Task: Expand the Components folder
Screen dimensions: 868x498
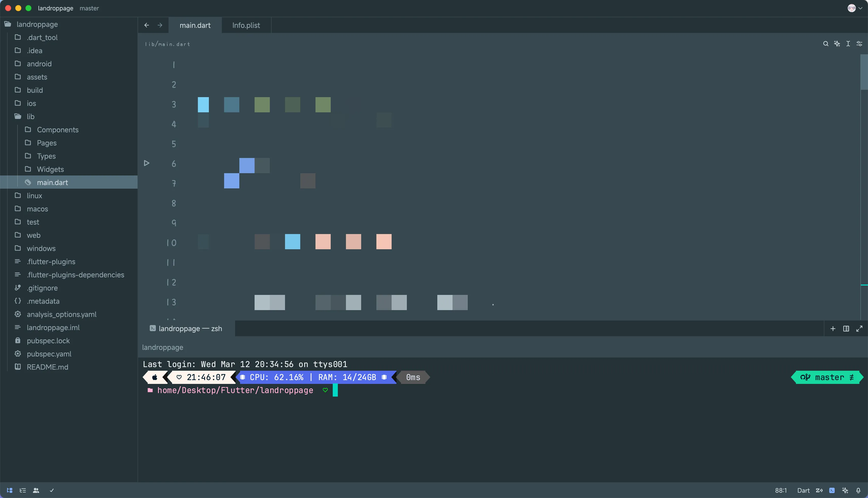Action: tap(69, 130)
